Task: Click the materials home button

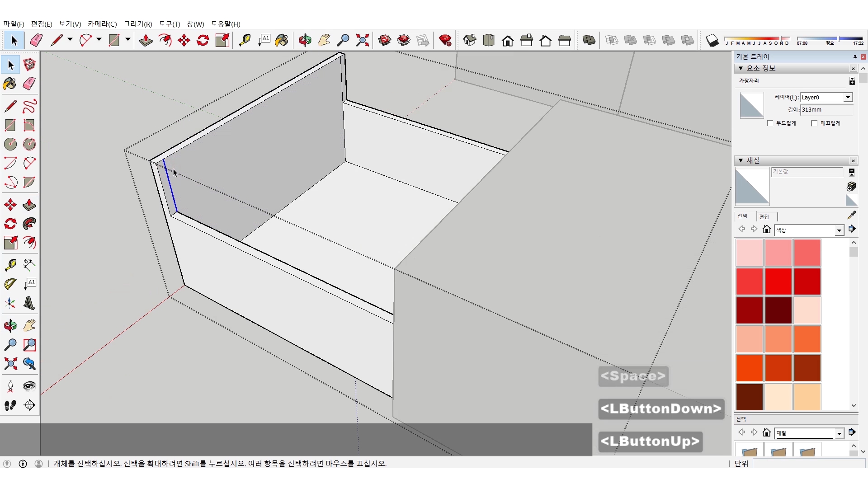Action: [767, 230]
